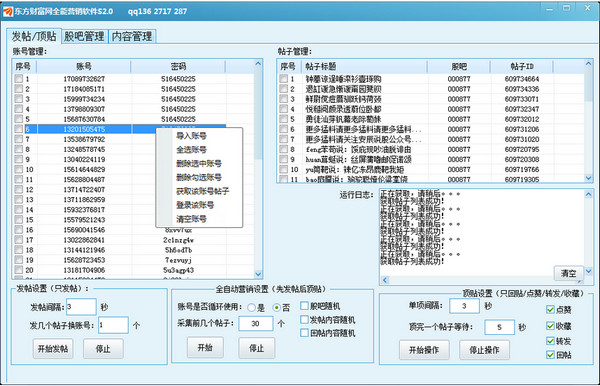Tick the checkbox for post ID 609732012
The height and width of the screenshot is (386, 600).
click(x=284, y=119)
